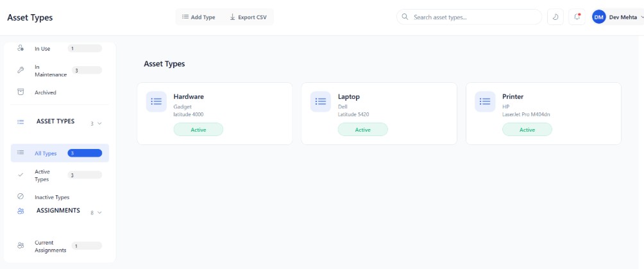The height and width of the screenshot is (269, 644).
Task: Click the search magnifier icon
Action: click(405, 17)
